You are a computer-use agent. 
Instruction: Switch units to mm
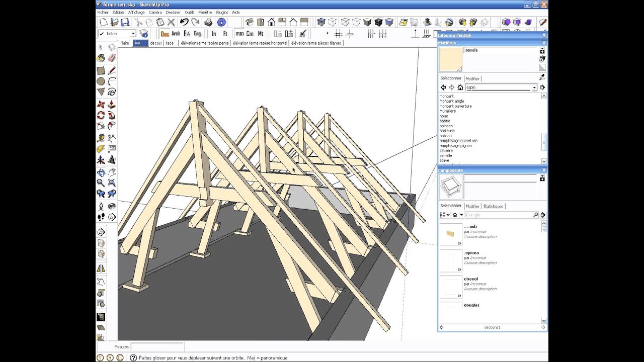click(x=239, y=34)
